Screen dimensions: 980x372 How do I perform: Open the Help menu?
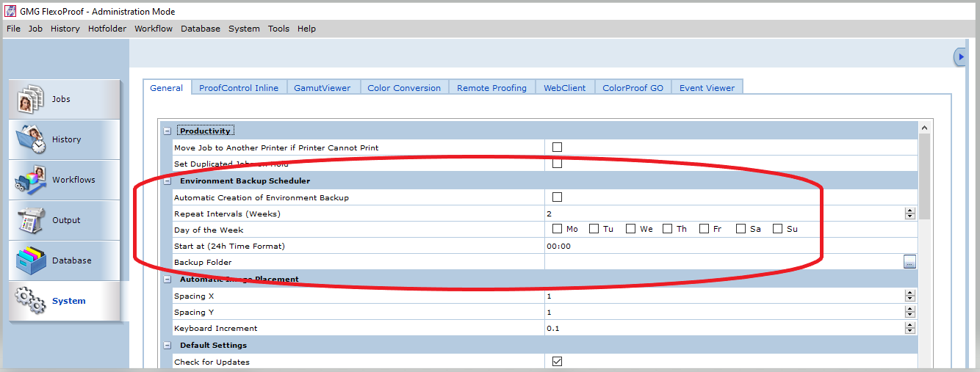(306, 29)
